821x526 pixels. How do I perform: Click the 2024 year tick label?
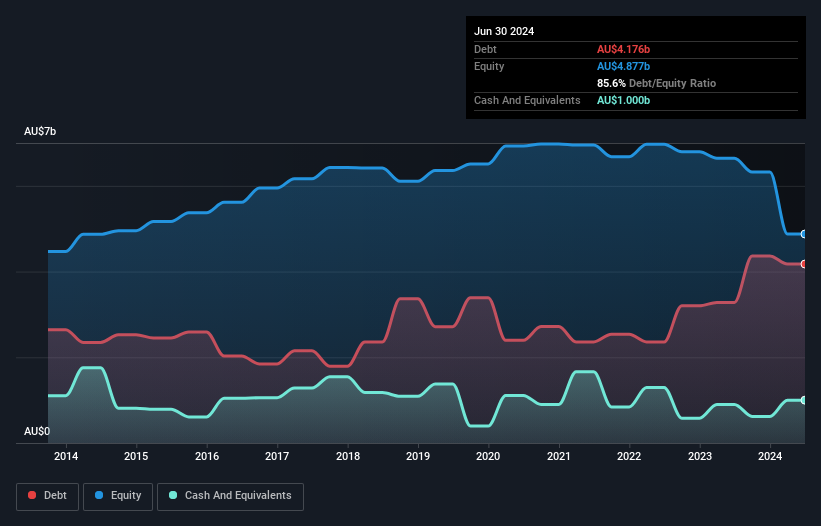click(771, 457)
